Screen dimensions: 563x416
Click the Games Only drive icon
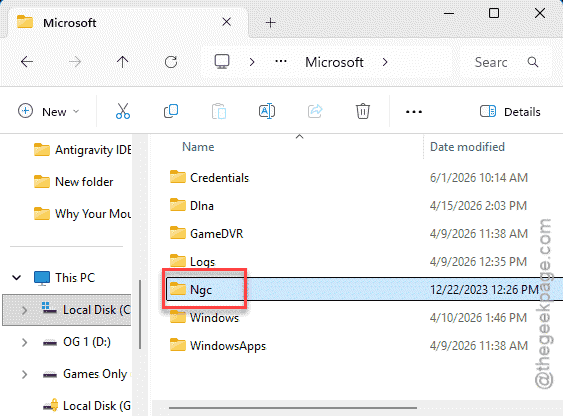tap(50, 375)
